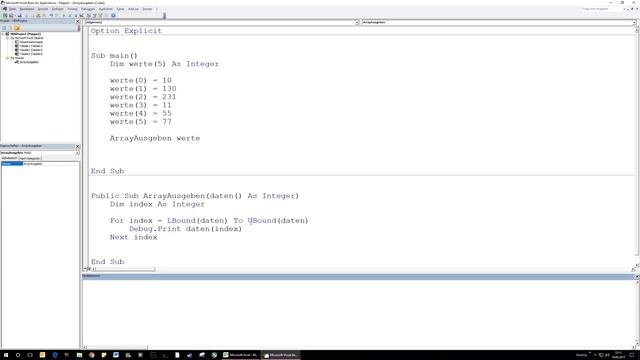Open Microsoft Excel taskbar button
This screenshot has width=640, height=360.
[241, 355]
